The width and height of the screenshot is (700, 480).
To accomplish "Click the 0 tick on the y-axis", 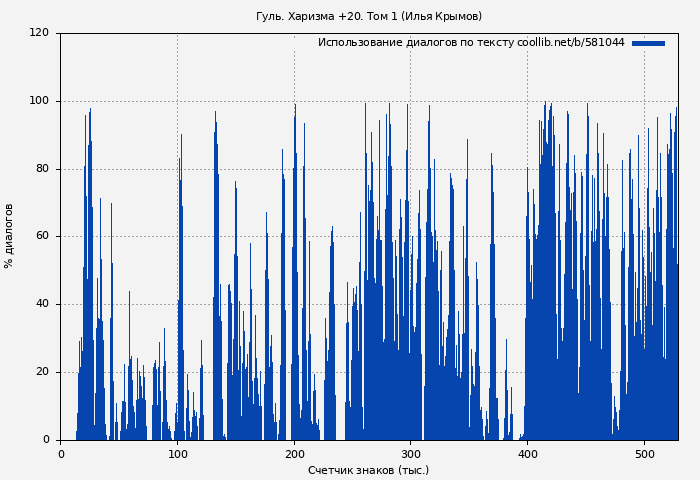I will (45, 440).
